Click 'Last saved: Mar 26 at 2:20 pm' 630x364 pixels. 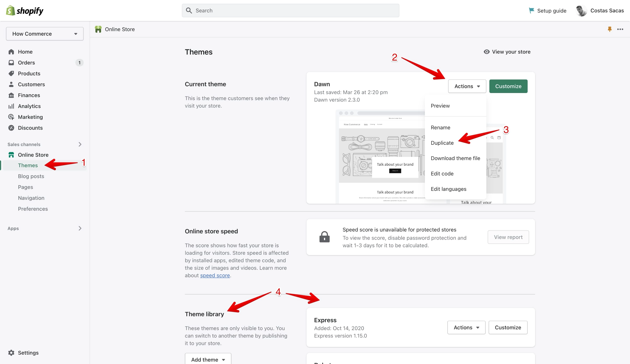[x=351, y=92]
